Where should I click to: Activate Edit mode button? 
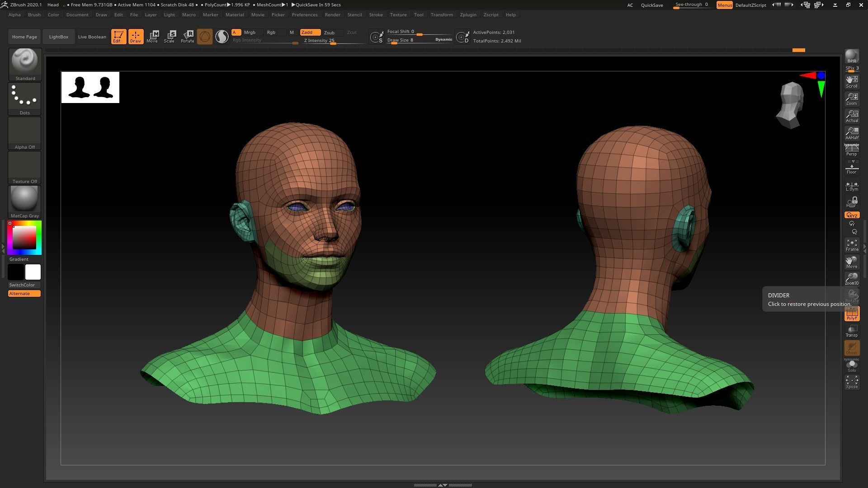click(x=118, y=37)
